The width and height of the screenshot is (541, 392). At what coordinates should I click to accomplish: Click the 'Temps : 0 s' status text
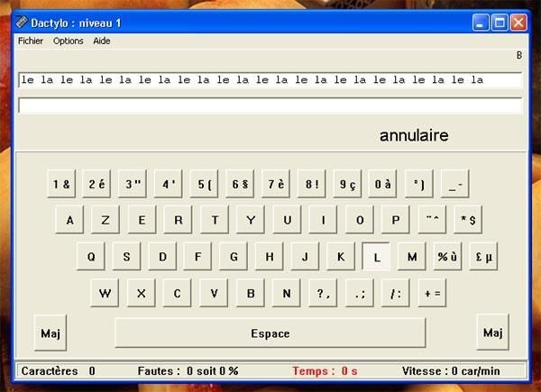(325, 371)
